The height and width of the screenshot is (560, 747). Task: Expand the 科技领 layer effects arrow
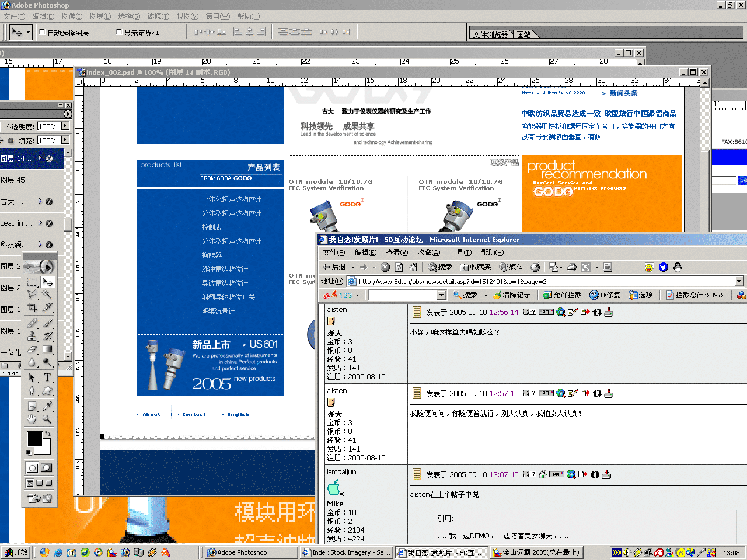(x=40, y=244)
